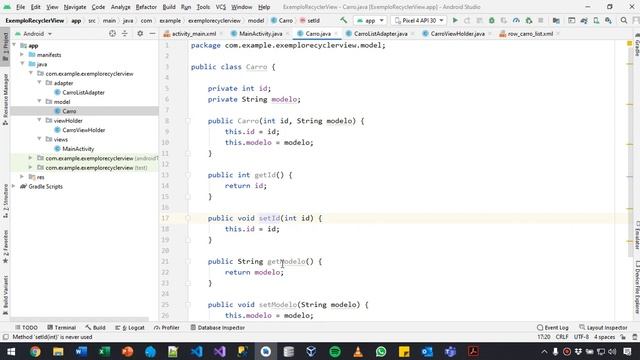Open Spotify from the taskbar
Image resolution: width=640 pixels, height=360 pixels.
[335, 351]
